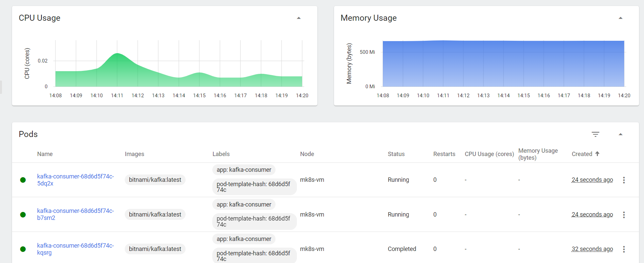The image size is (644, 263).
Task: Click the CPU chart peak at 14:11
Action: (117, 54)
